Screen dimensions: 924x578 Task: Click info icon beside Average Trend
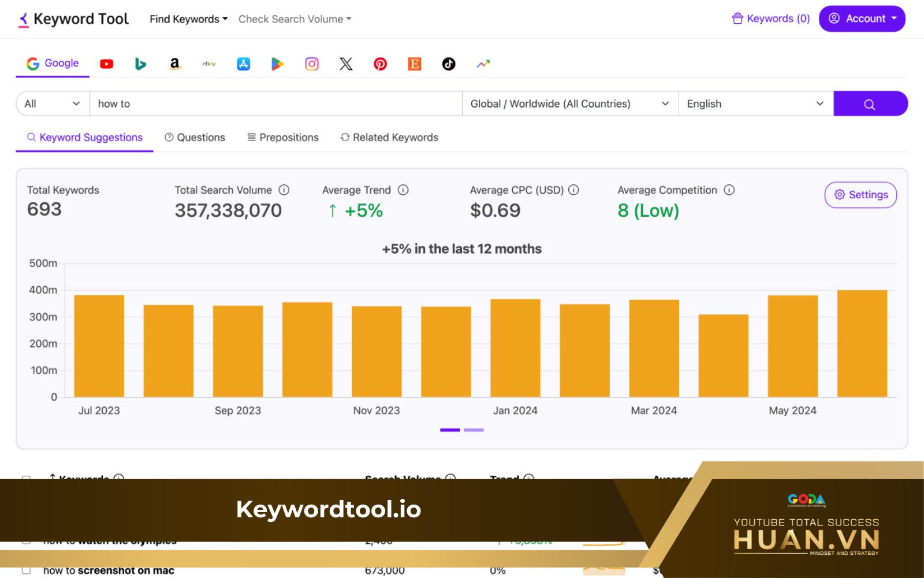403,190
